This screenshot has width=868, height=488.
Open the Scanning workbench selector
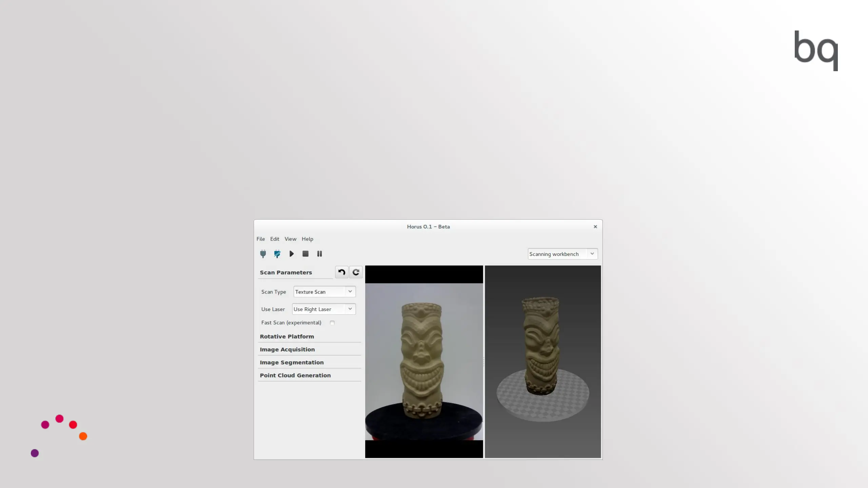point(562,254)
